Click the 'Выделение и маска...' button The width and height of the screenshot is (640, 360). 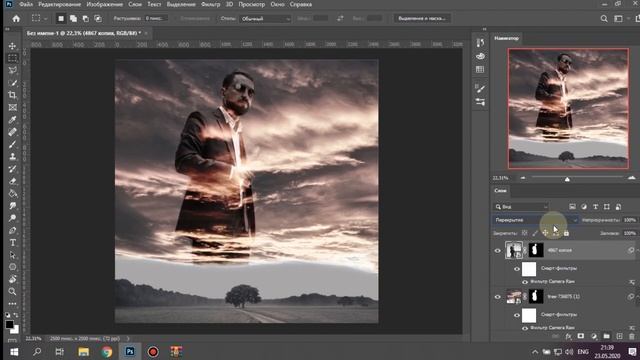click(422, 18)
